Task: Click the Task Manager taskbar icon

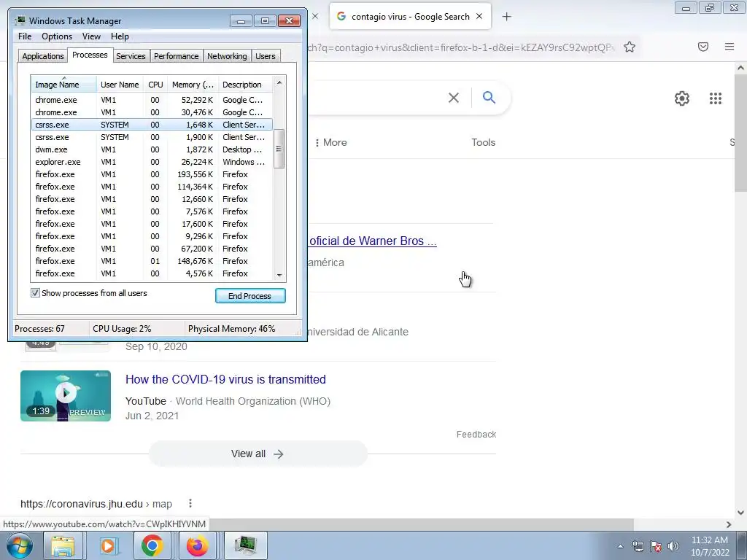Action: [x=246, y=545]
